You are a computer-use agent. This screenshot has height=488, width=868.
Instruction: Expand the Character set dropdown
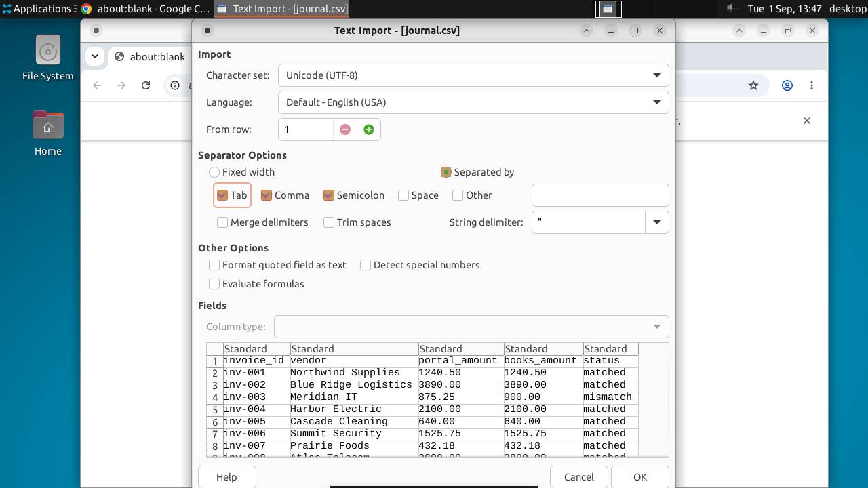tap(473, 75)
